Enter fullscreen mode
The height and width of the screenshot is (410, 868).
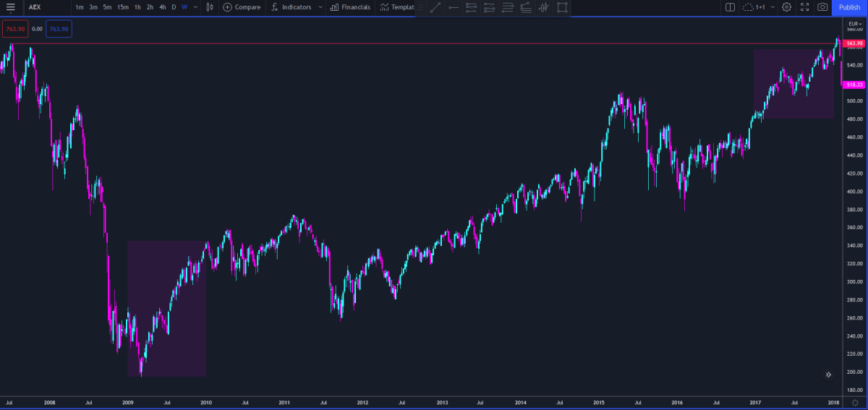pos(804,7)
